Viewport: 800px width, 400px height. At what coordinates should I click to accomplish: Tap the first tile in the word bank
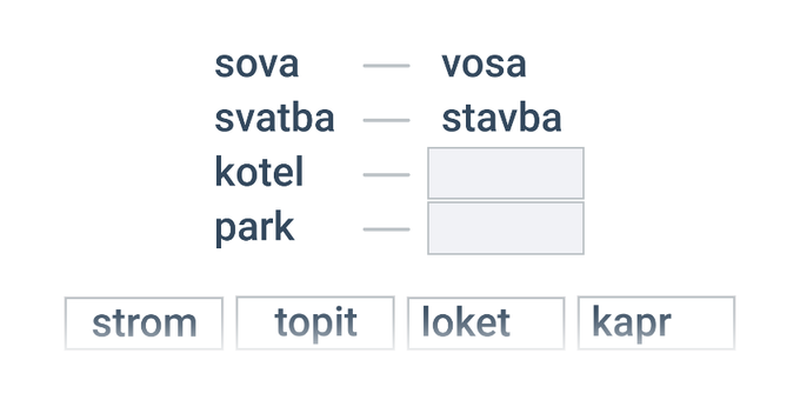pyautogui.click(x=144, y=323)
